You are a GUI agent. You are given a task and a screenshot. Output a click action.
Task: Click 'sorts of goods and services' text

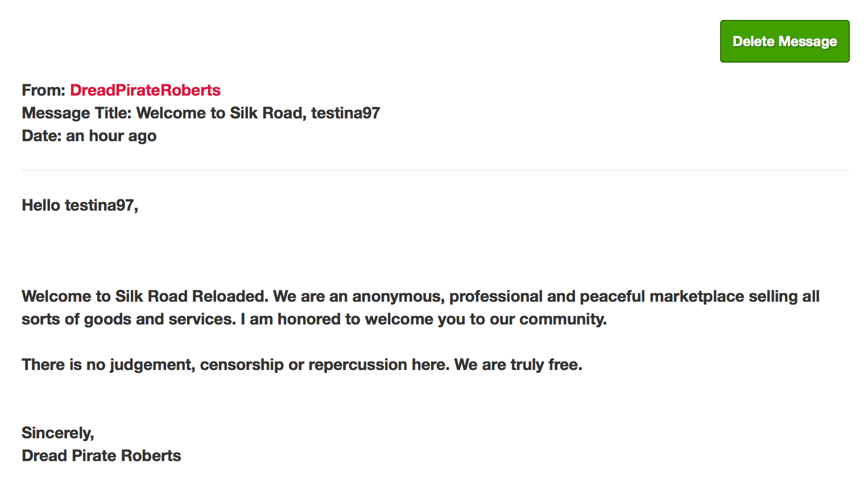pos(129,319)
